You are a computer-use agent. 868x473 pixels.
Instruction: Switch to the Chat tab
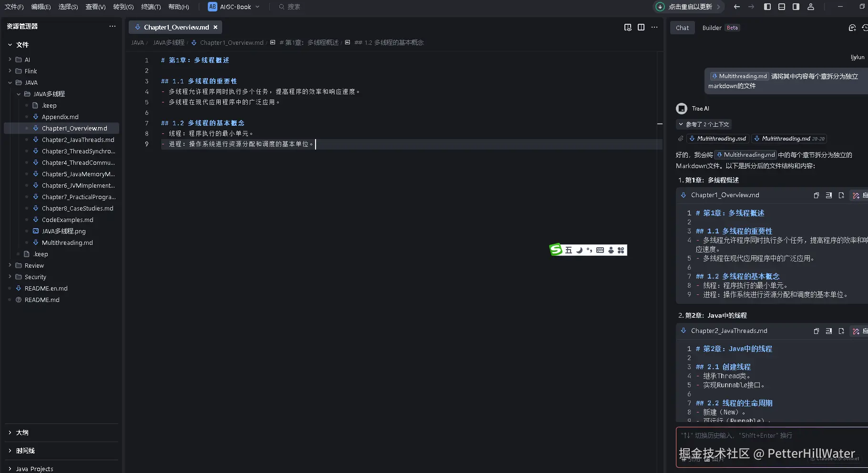click(x=682, y=28)
